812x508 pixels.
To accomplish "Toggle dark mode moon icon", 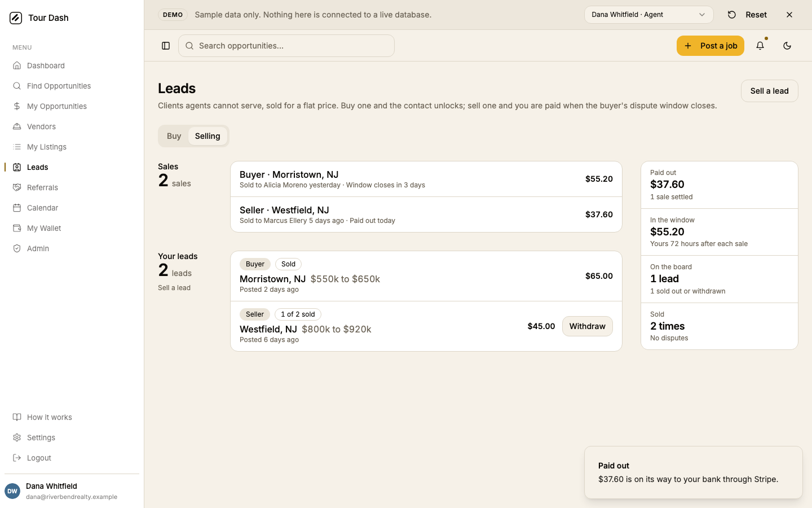I will 787,46.
